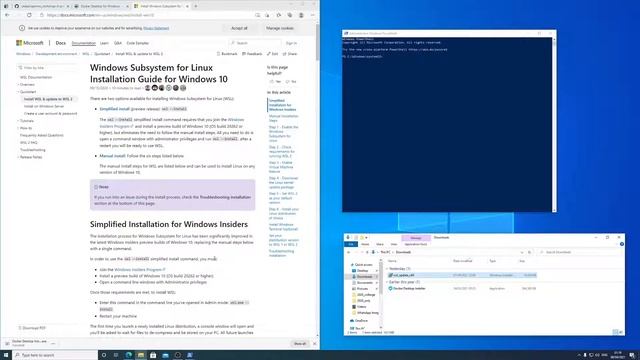Click the browser back arrow
Image resolution: width=640 pixels, height=360 pixels.
tap(7, 15)
